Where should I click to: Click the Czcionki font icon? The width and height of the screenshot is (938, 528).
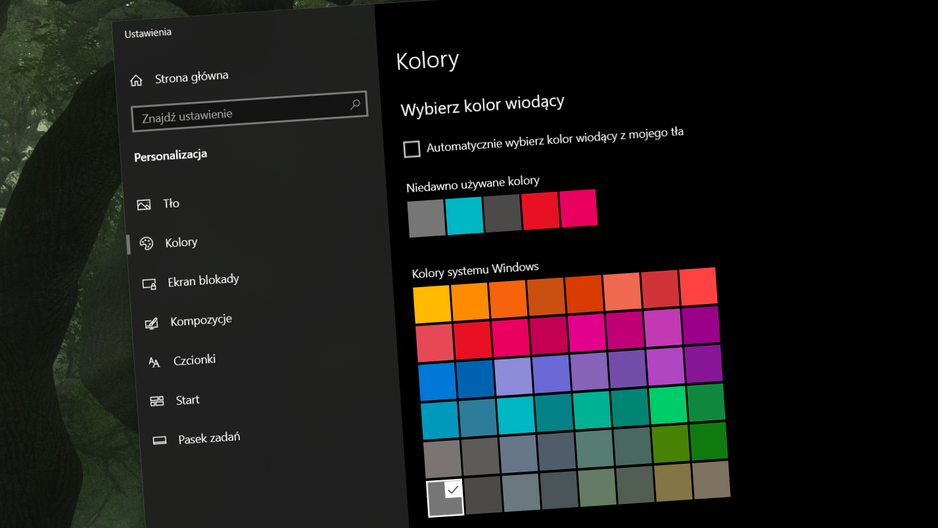point(154,362)
